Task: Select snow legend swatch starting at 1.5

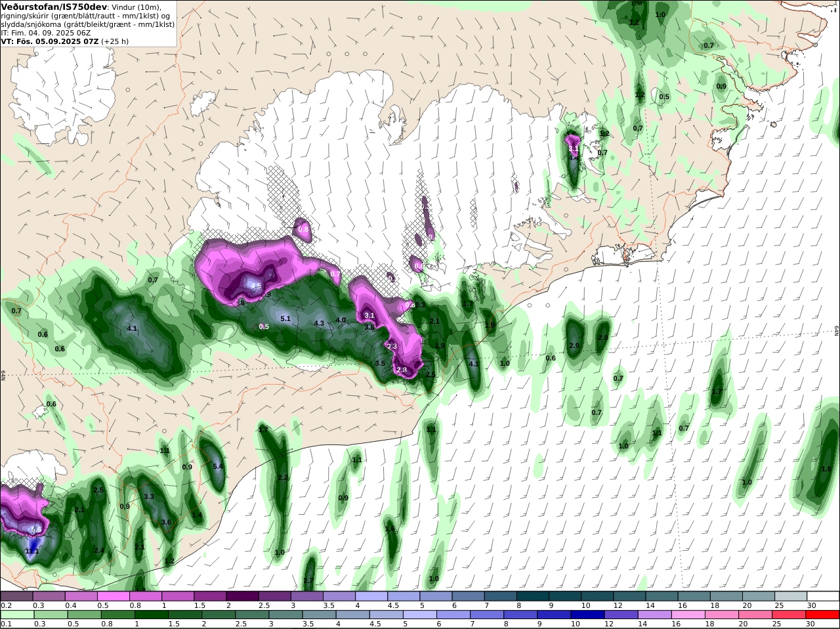Action: pyautogui.click(x=209, y=596)
